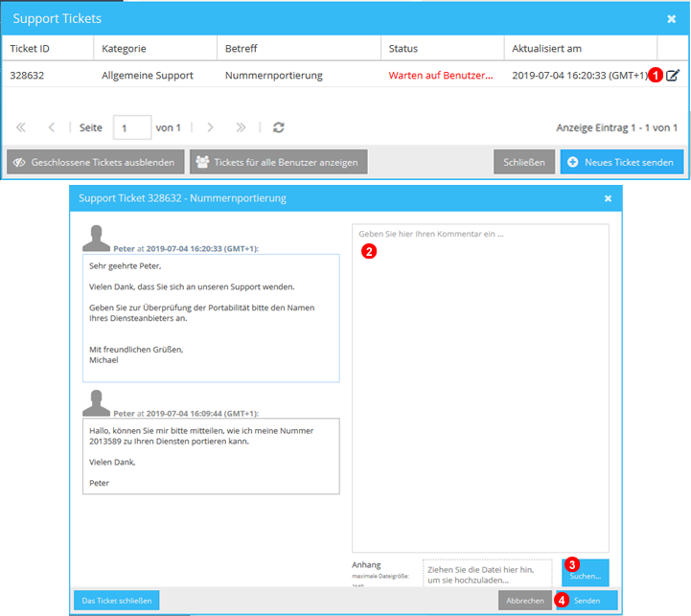Screen dimensions: 691x616
Task: Jump to last page arrow
Action: click(242, 126)
